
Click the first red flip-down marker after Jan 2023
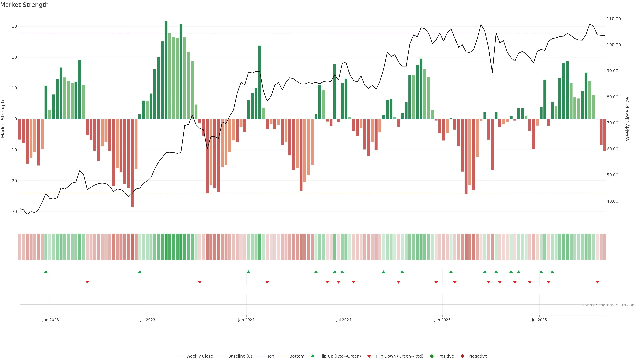[87, 282]
